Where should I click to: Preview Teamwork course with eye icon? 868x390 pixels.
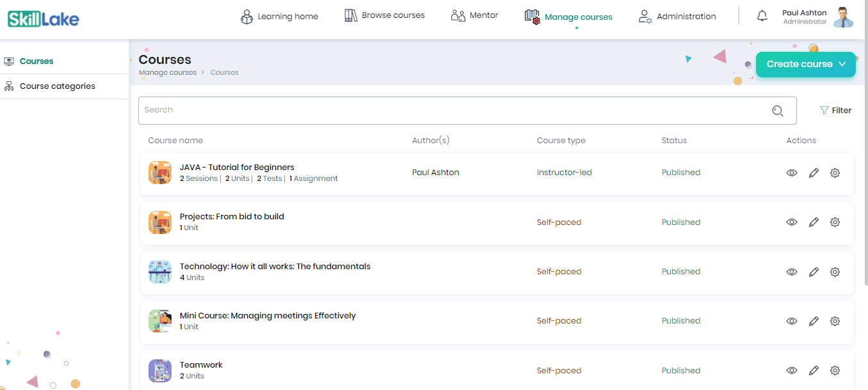pos(792,370)
